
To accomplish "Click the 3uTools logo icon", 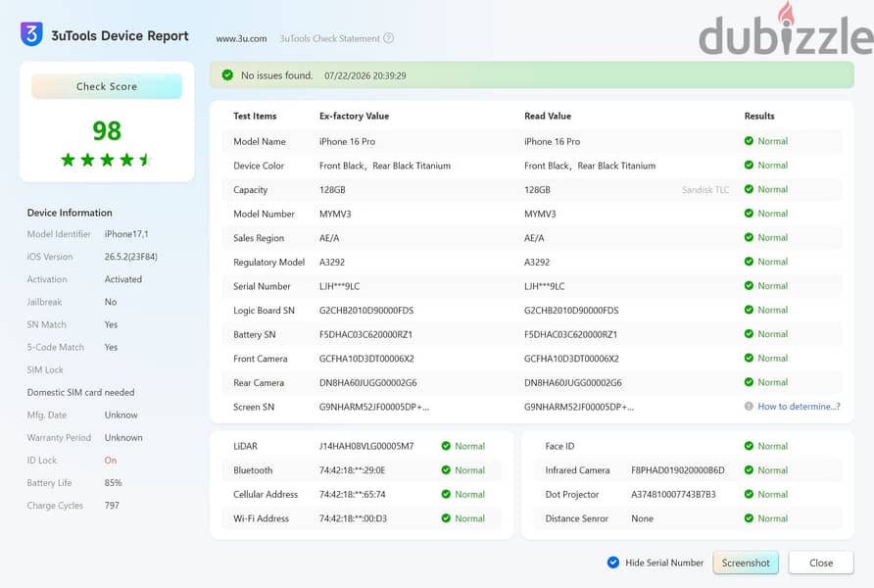I will 31,34.
